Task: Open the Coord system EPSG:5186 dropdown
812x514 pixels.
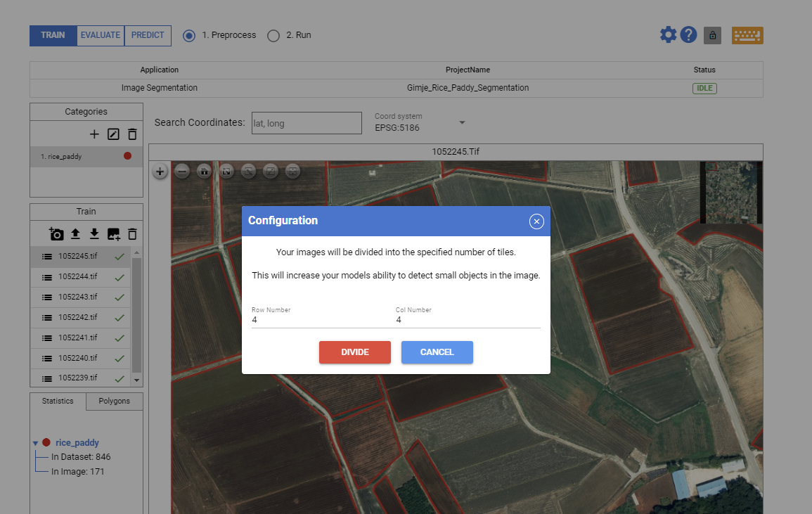Action: (x=462, y=122)
